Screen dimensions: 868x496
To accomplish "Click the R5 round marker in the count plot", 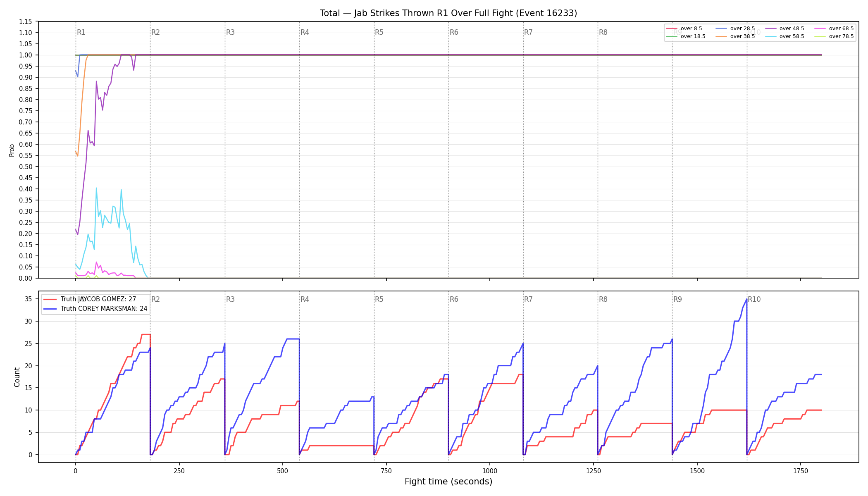I will tap(379, 299).
